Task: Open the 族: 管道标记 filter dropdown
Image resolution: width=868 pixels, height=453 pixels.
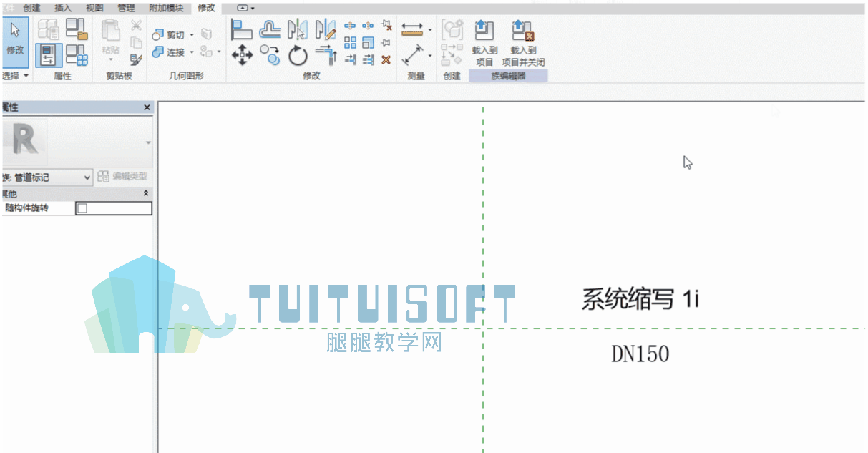Action: coord(47,177)
